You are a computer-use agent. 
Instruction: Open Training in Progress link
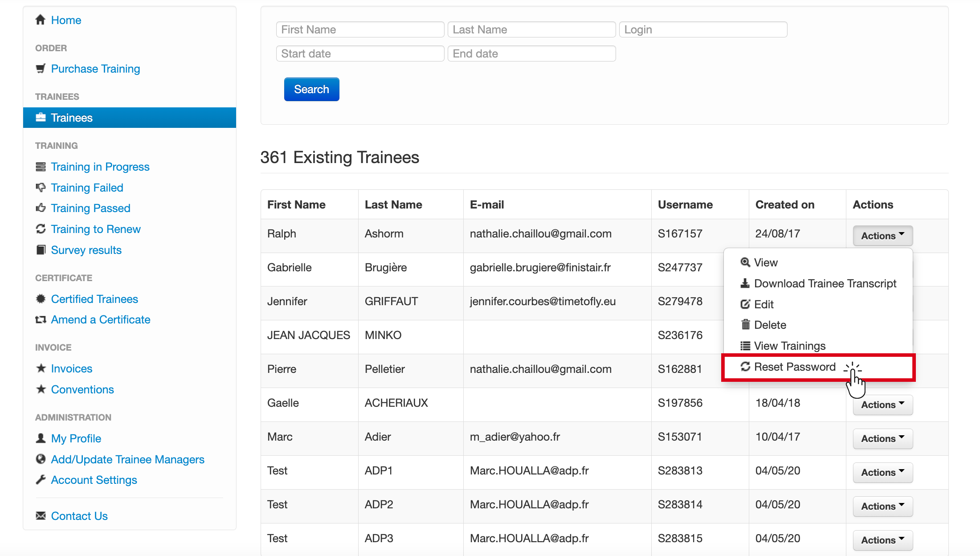[100, 167]
